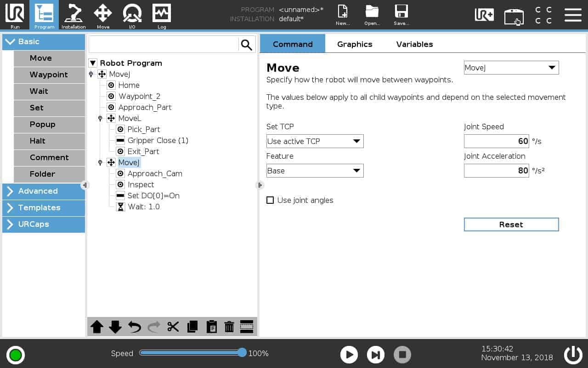The image size is (588, 368).
Task: Click the undo arrow icon
Action: click(x=135, y=327)
